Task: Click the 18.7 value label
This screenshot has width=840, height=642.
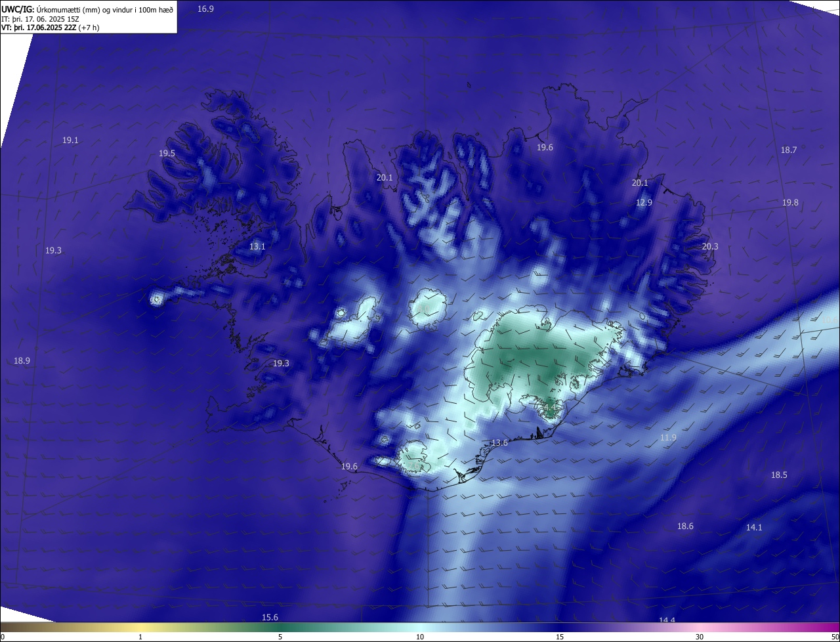Action: point(789,150)
